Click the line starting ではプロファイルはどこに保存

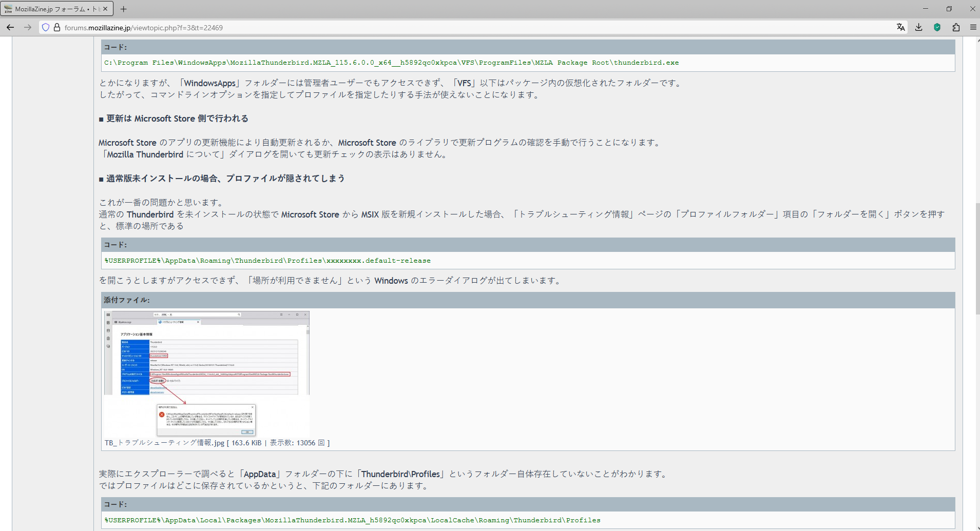[265, 486]
